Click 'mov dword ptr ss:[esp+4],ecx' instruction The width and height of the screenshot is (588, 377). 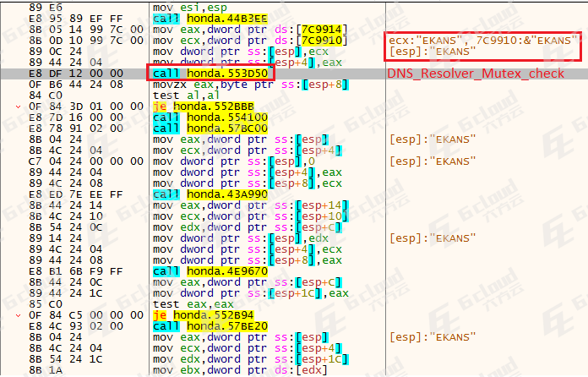tap(248, 249)
